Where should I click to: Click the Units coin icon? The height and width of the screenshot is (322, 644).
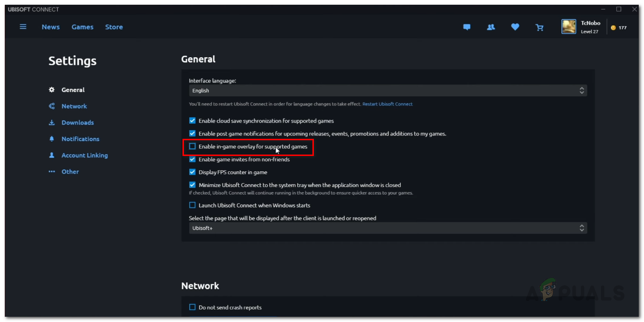tap(613, 28)
